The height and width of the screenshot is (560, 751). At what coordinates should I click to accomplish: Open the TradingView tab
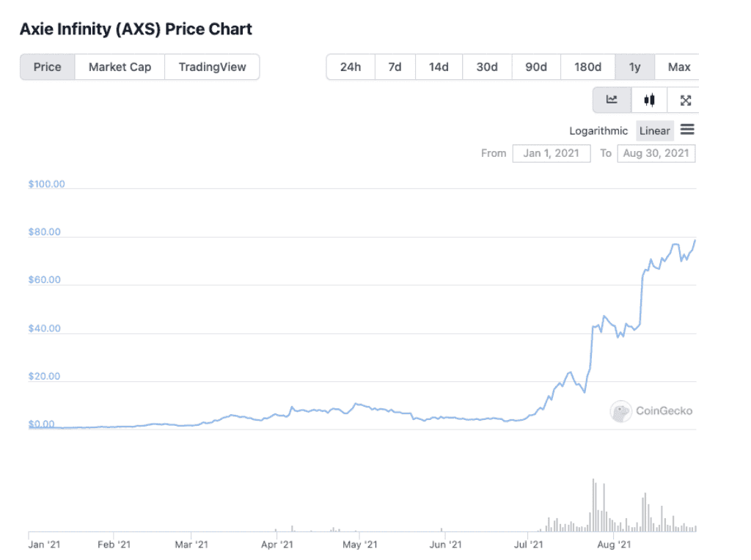coord(212,67)
